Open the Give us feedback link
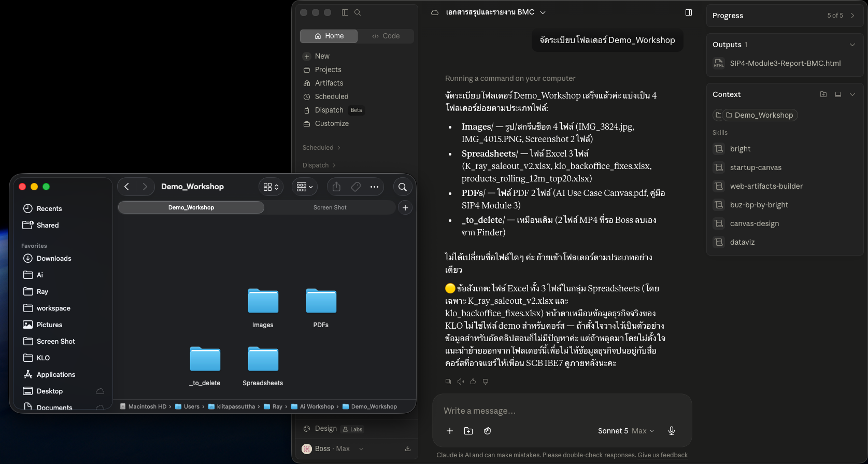The image size is (868, 464). (663, 455)
